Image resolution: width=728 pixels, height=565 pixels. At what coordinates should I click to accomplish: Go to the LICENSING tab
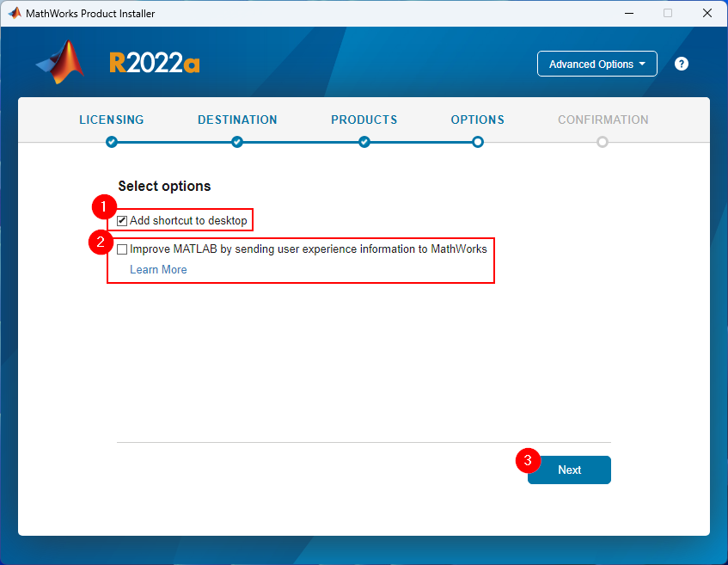click(112, 120)
